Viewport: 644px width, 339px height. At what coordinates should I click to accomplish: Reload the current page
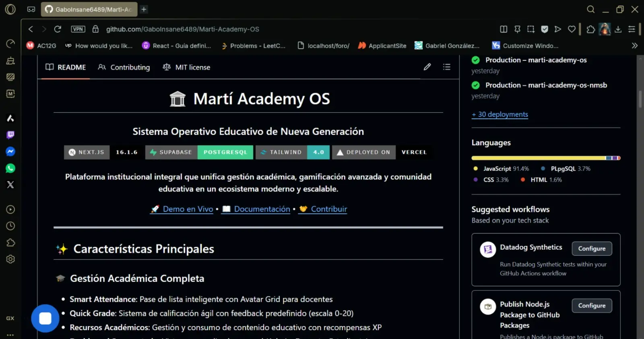pos(58,29)
